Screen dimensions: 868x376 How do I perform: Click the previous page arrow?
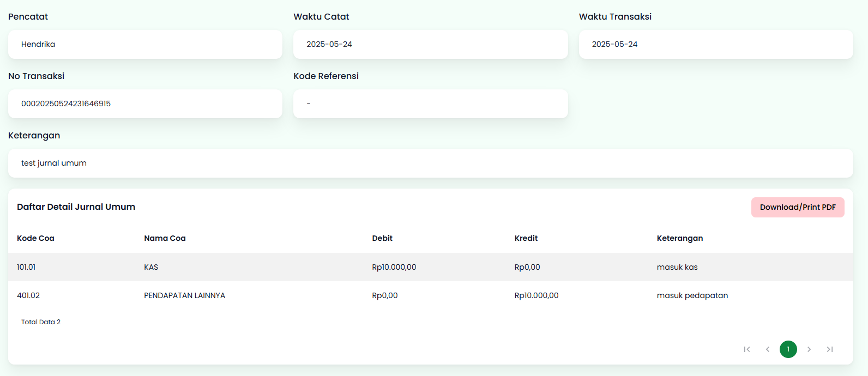[768, 349]
